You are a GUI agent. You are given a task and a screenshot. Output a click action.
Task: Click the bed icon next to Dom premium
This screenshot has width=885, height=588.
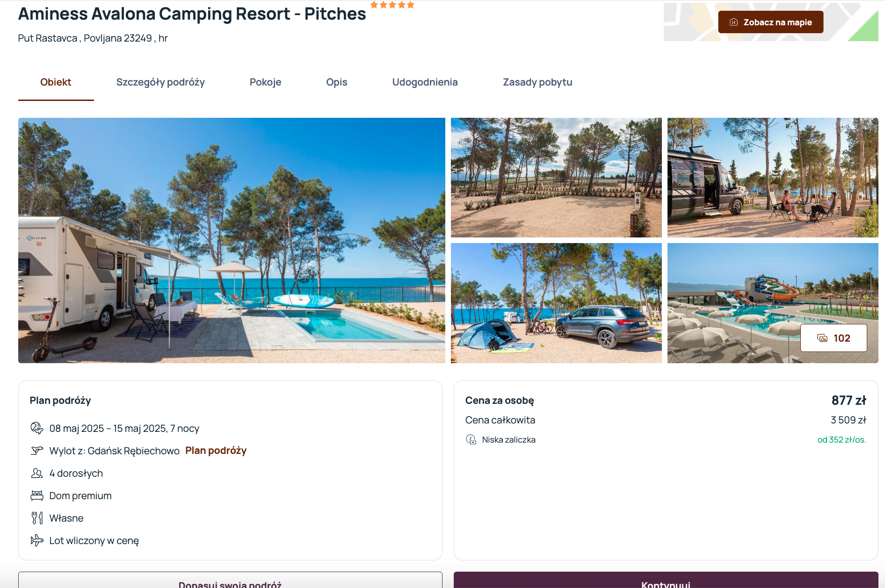(x=37, y=495)
